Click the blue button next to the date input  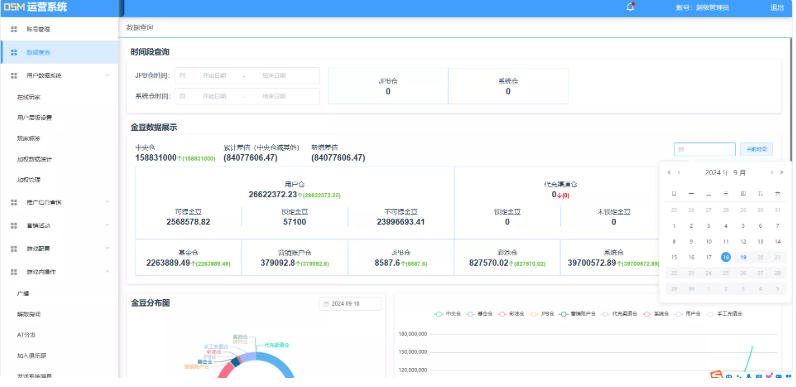756,149
